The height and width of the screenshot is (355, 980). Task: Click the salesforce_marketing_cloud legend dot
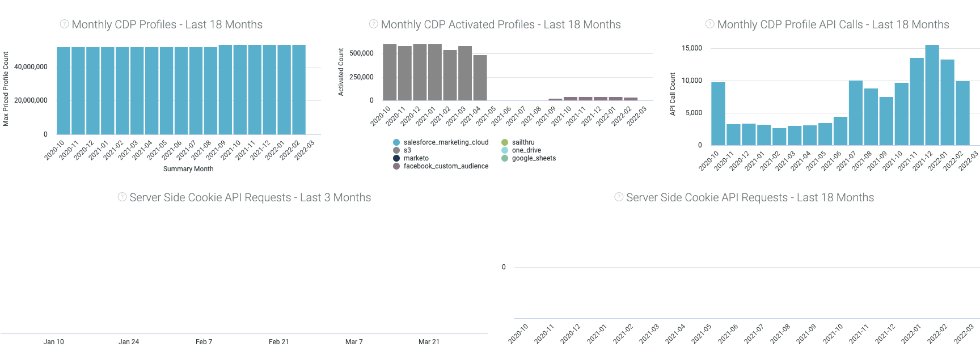[x=396, y=142]
